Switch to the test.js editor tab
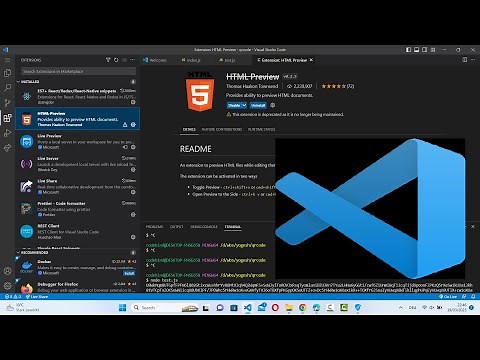 pos(227,60)
